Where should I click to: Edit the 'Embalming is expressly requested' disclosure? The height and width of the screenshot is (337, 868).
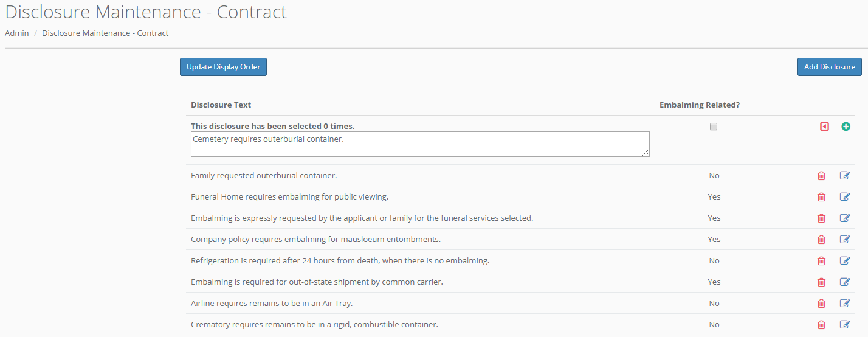click(845, 218)
